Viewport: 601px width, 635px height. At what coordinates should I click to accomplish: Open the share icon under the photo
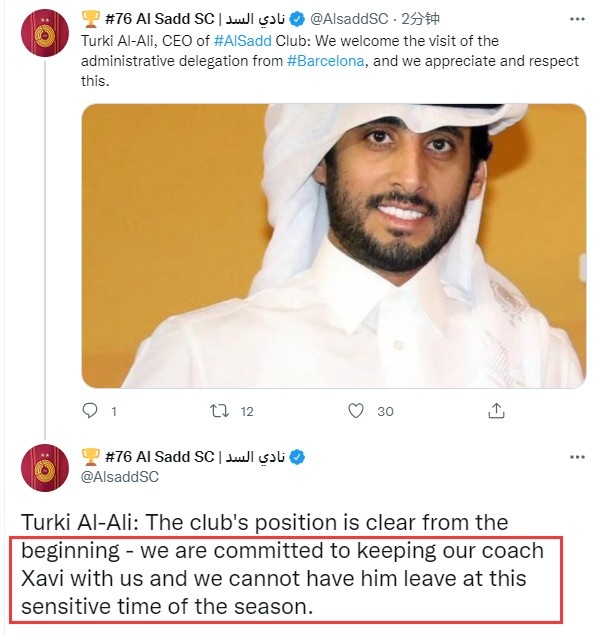click(496, 410)
